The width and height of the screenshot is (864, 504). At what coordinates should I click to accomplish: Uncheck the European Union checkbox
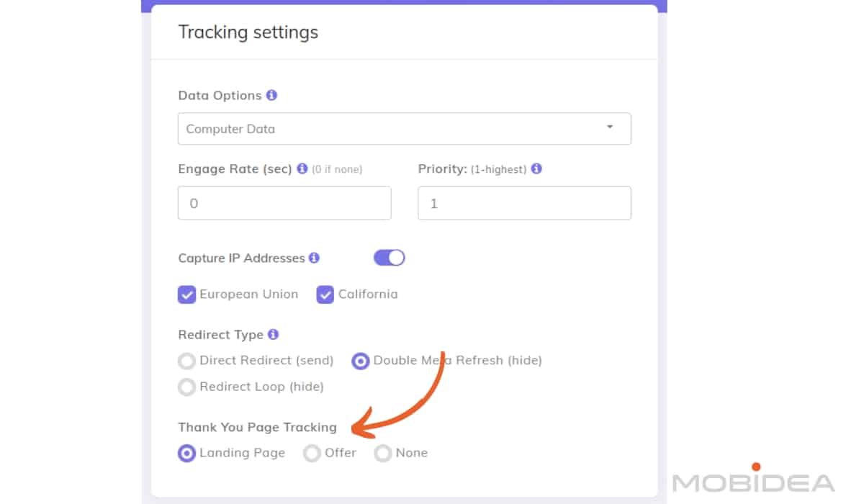pyautogui.click(x=187, y=294)
